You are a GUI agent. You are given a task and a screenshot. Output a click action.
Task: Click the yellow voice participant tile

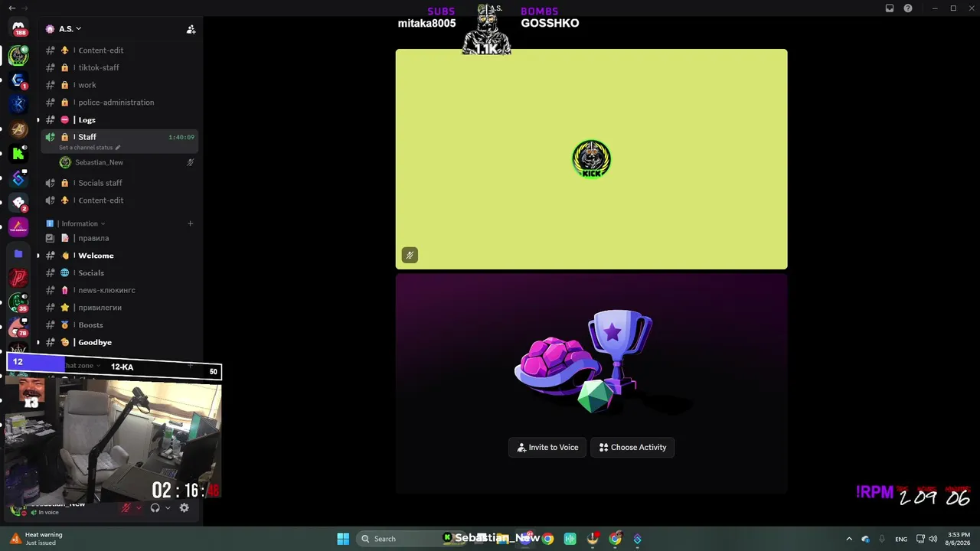tap(591, 159)
